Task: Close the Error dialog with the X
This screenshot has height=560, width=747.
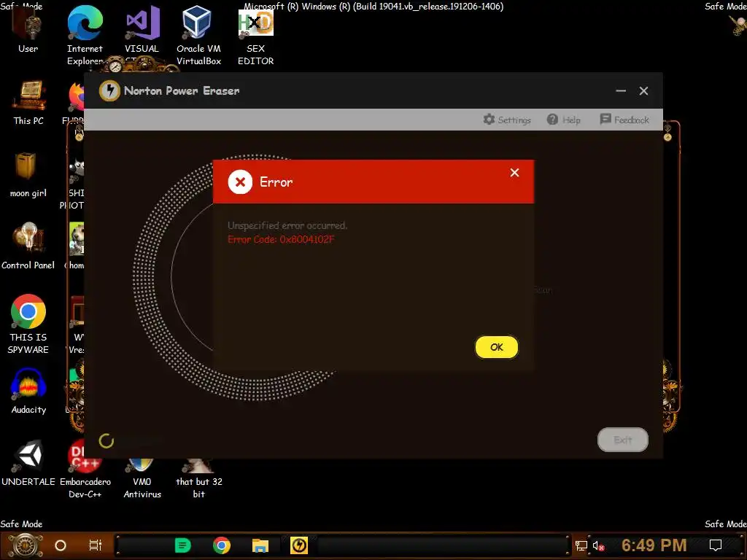Action: pyautogui.click(x=514, y=172)
